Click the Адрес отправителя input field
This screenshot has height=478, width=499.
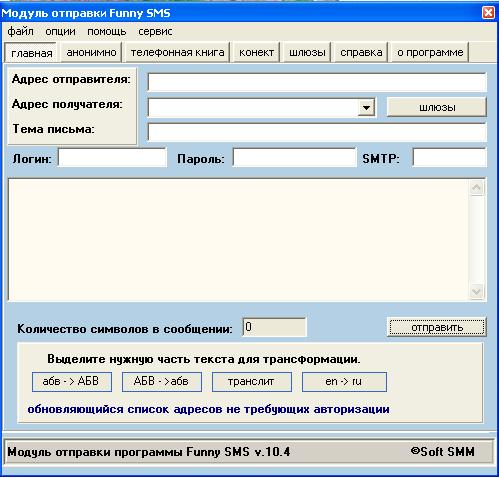[x=317, y=82]
